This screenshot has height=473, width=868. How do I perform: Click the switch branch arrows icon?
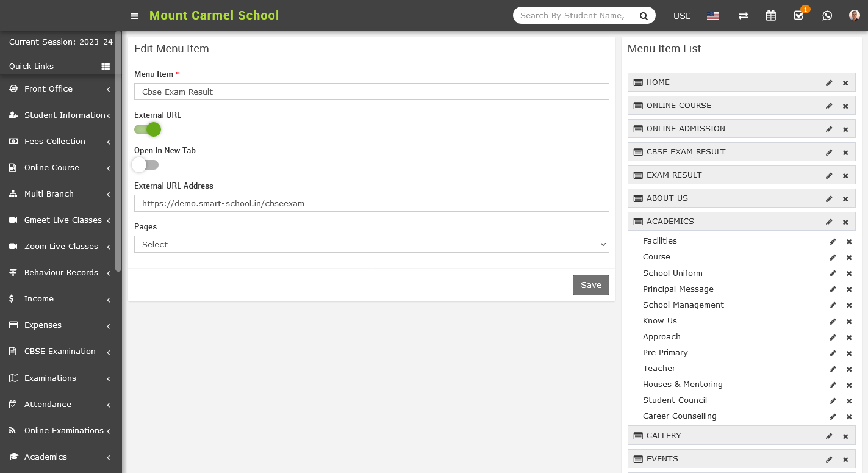click(743, 16)
